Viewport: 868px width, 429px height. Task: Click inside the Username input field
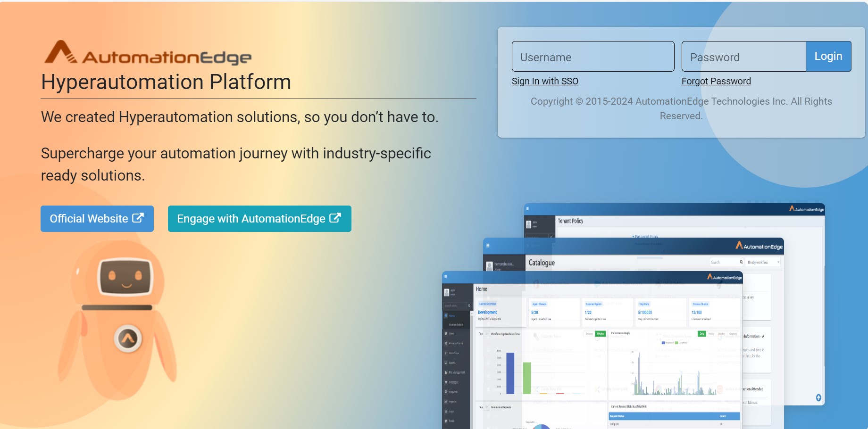593,57
